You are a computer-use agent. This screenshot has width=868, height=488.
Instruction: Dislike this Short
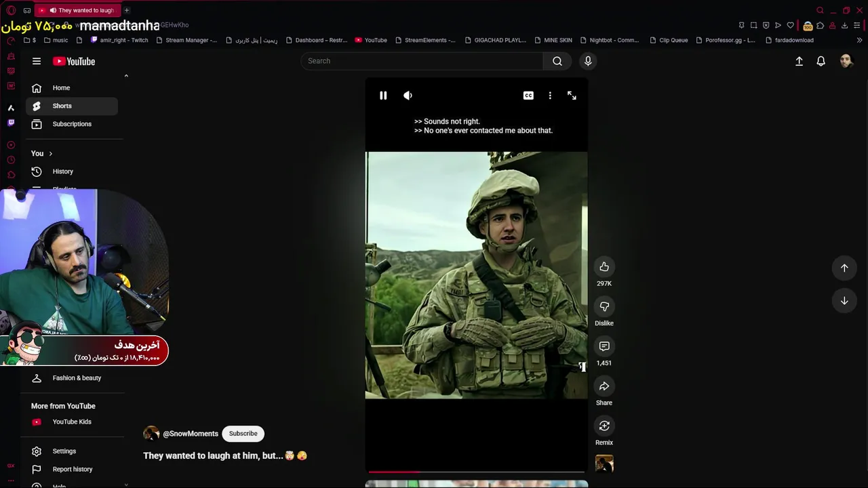pyautogui.click(x=604, y=307)
